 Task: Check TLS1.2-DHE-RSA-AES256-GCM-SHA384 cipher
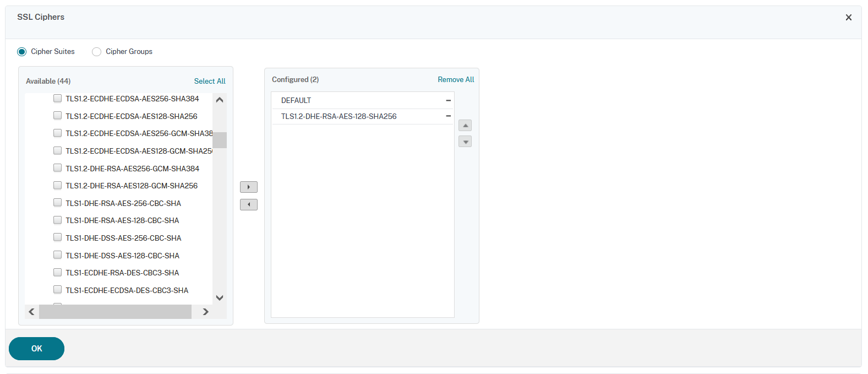click(x=57, y=168)
